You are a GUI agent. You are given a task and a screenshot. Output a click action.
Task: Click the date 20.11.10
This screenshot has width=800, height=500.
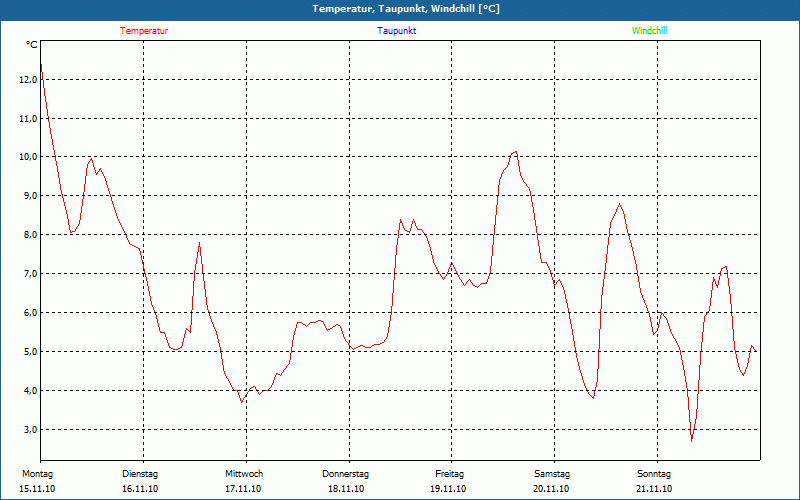tap(551, 489)
